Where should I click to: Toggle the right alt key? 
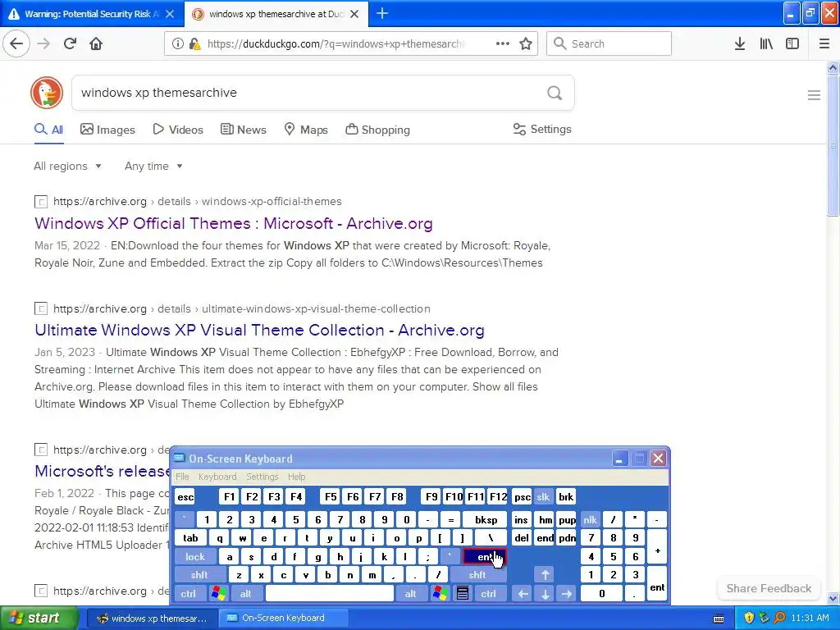click(x=410, y=594)
